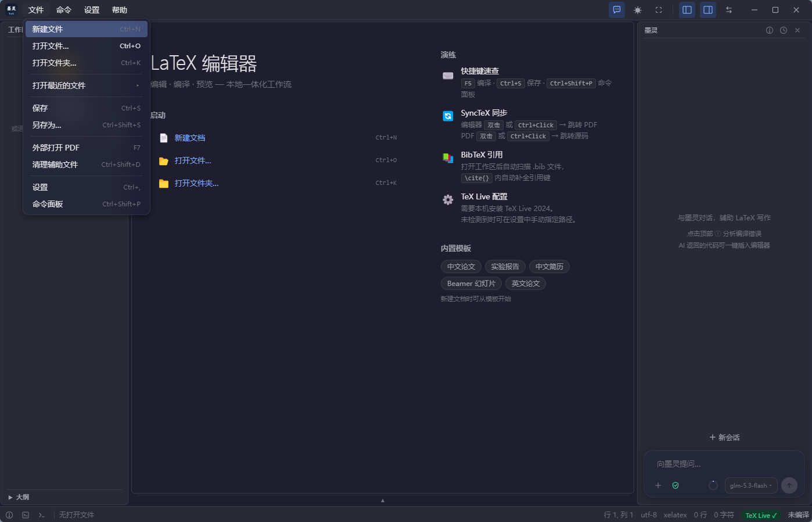Viewport: 812px width, 522px height.
Task: Start a 新会话 in the chat panel
Action: pyautogui.click(x=724, y=438)
